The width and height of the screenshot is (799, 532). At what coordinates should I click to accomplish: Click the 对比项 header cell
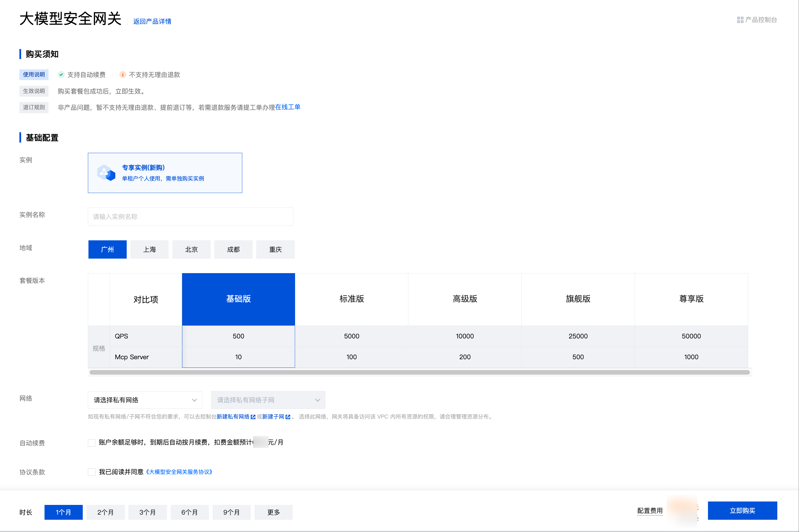click(146, 300)
